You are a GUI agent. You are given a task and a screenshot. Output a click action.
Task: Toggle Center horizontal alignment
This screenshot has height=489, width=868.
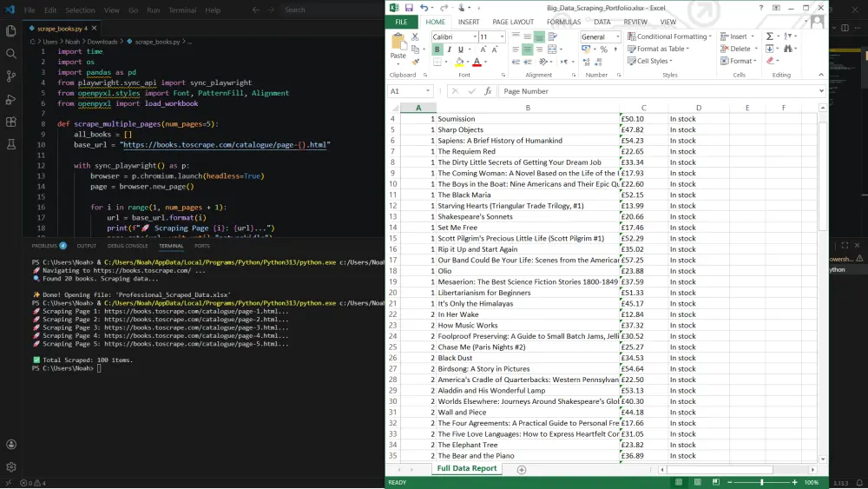coord(527,50)
